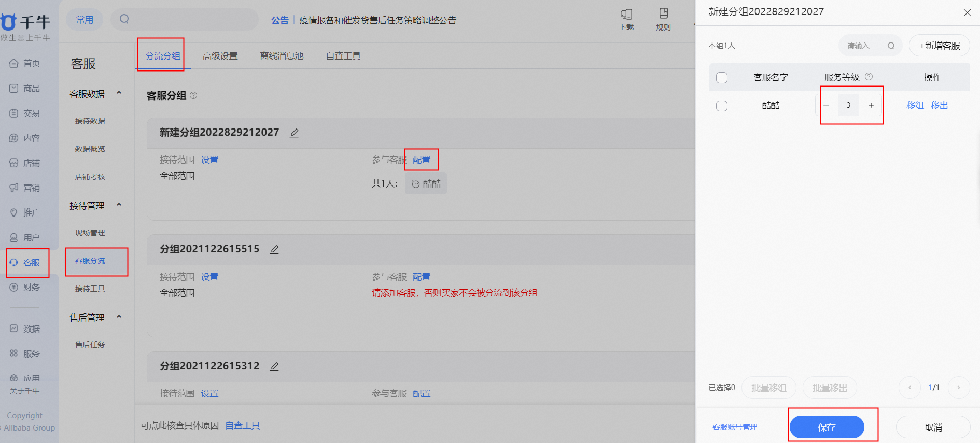Collapse the 售后管理 menu section
This screenshot has height=443, width=980.
pos(119,317)
